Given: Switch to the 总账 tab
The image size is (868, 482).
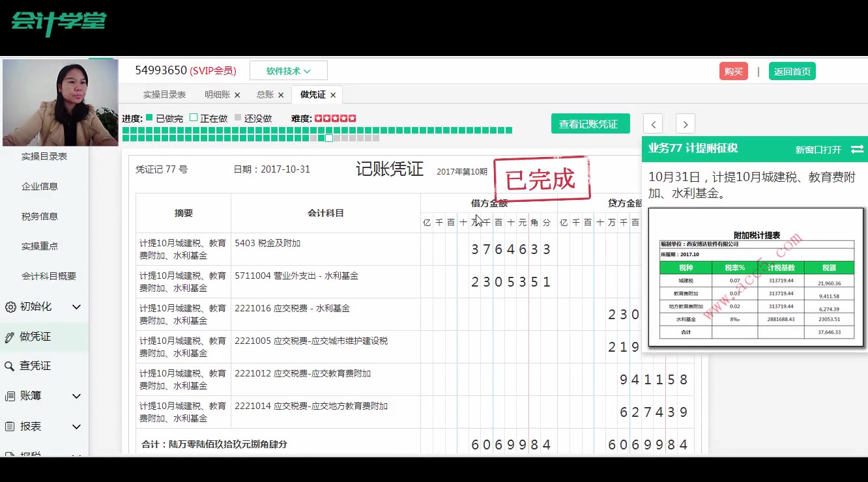Looking at the screenshot, I should coord(266,94).
